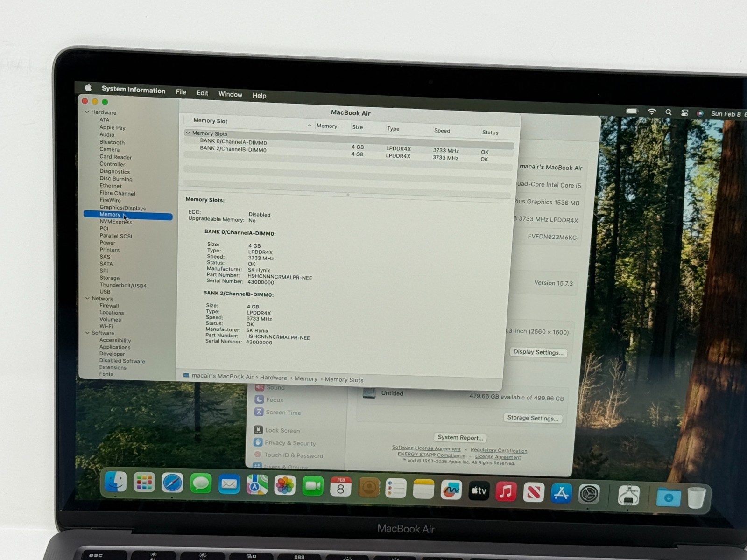Screen dimensions: 747x560
Task: Click the Storage Settings button
Action: 533,418
